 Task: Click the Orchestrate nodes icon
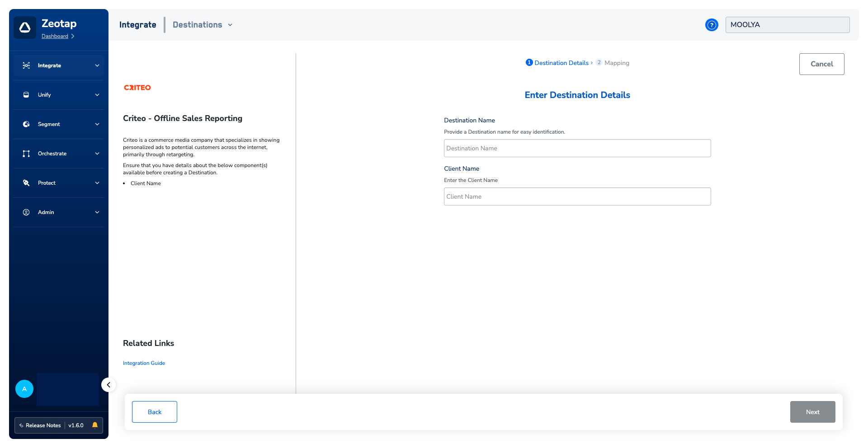(x=26, y=154)
